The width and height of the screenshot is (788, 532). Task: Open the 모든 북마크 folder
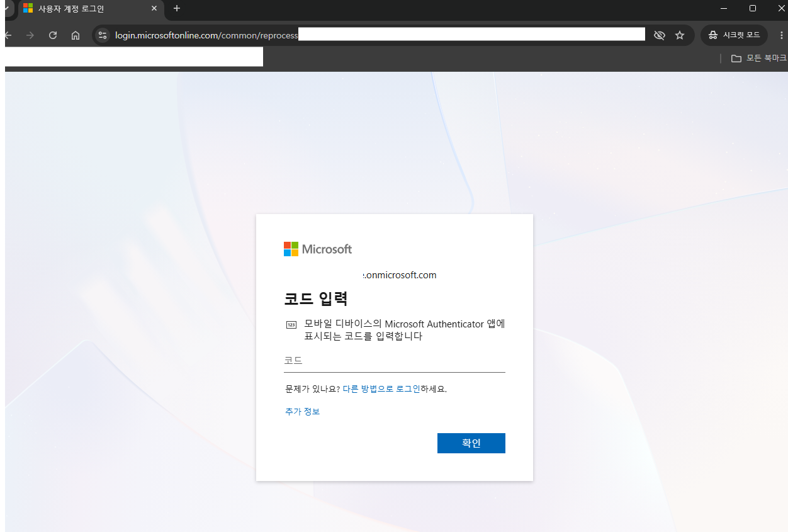(x=758, y=58)
